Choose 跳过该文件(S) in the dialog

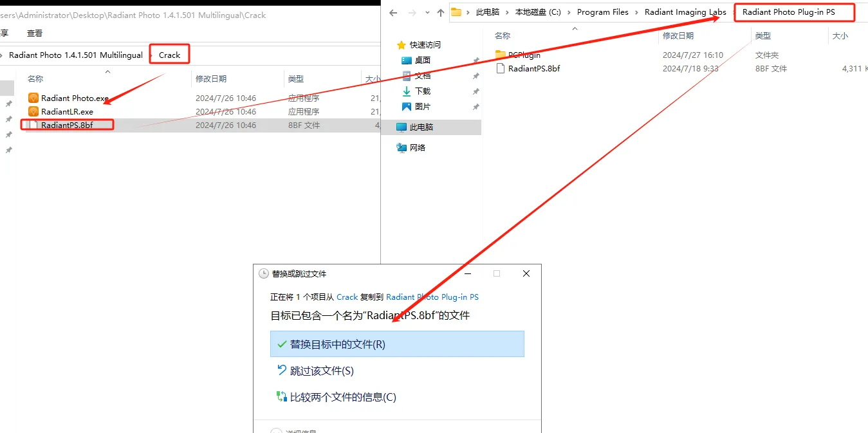pos(321,371)
